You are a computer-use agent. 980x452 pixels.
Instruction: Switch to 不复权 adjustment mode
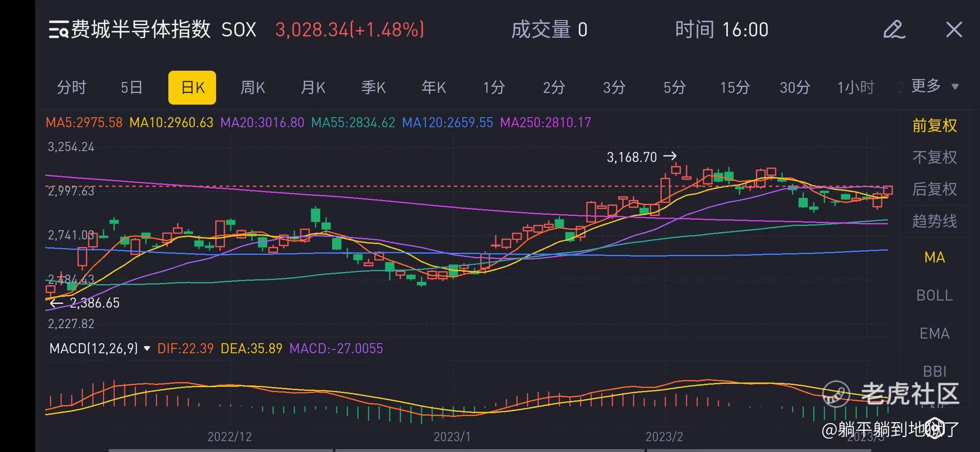[x=934, y=157]
